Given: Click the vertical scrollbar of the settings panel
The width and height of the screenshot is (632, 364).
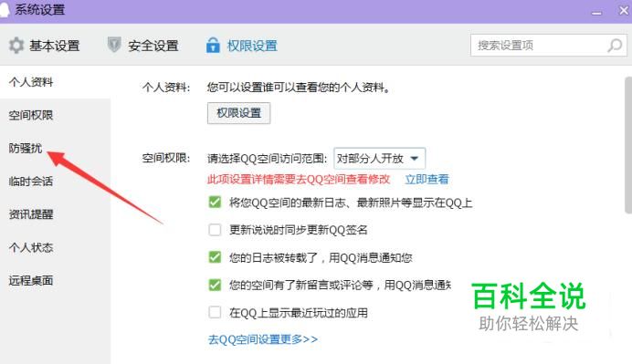Looking at the screenshot, I should click(628, 145).
